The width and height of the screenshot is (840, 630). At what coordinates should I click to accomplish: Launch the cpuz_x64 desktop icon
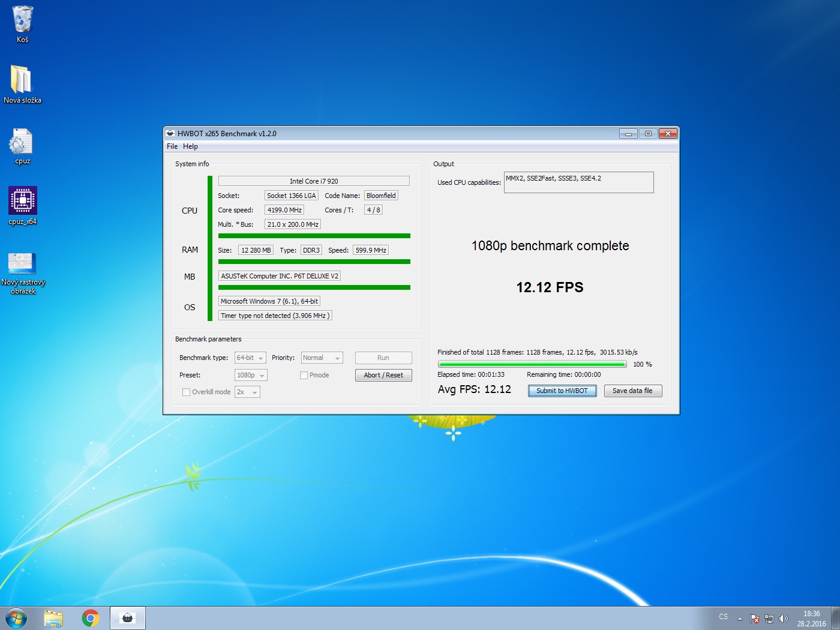coord(22,206)
